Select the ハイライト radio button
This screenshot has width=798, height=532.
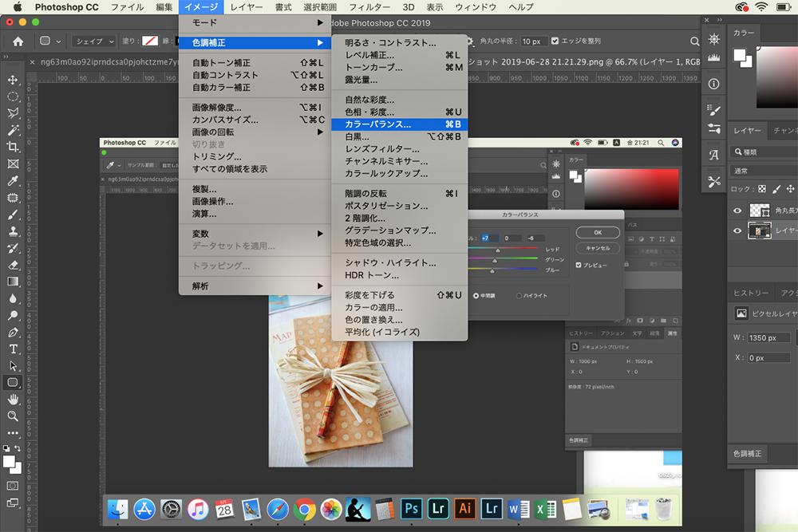click(x=519, y=295)
